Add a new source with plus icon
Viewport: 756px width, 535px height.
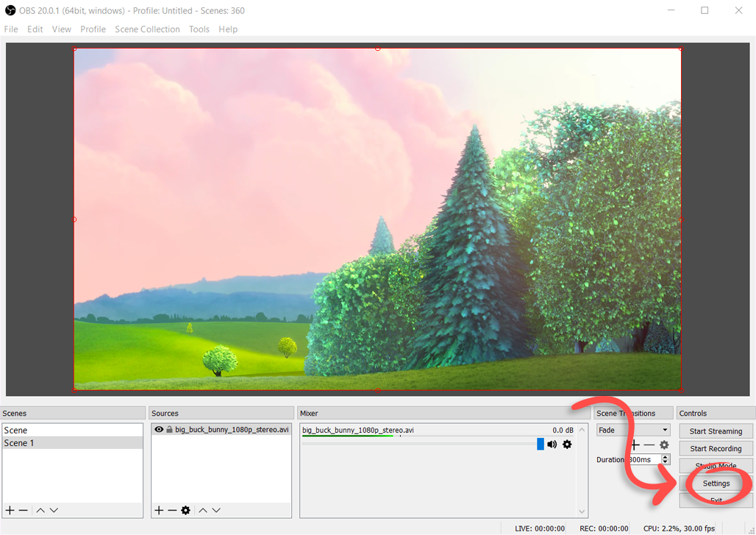tap(159, 510)
